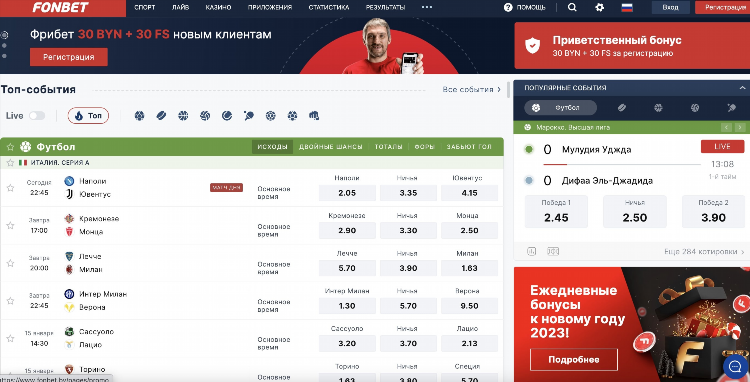
Task: Filter top events by volleyball icon
Action: (x=205, y=116)
